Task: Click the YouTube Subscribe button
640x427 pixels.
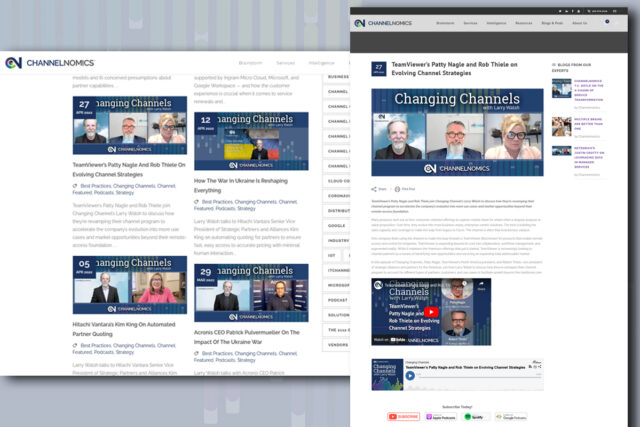Action: (x=403, y=416)
